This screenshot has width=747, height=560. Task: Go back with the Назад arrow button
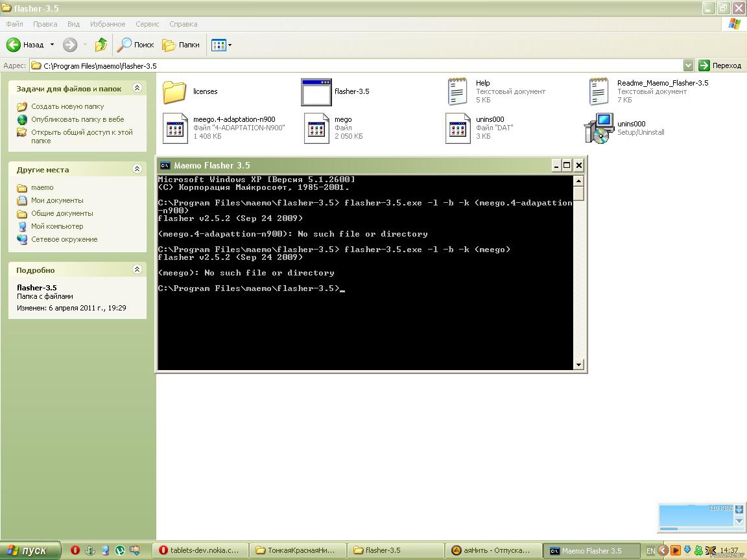(25, 45)
